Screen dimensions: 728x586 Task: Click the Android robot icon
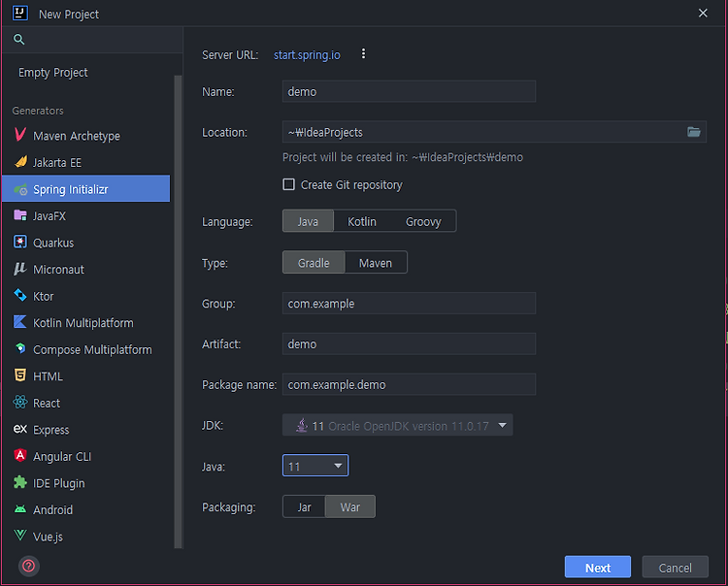tap(20, 509)
